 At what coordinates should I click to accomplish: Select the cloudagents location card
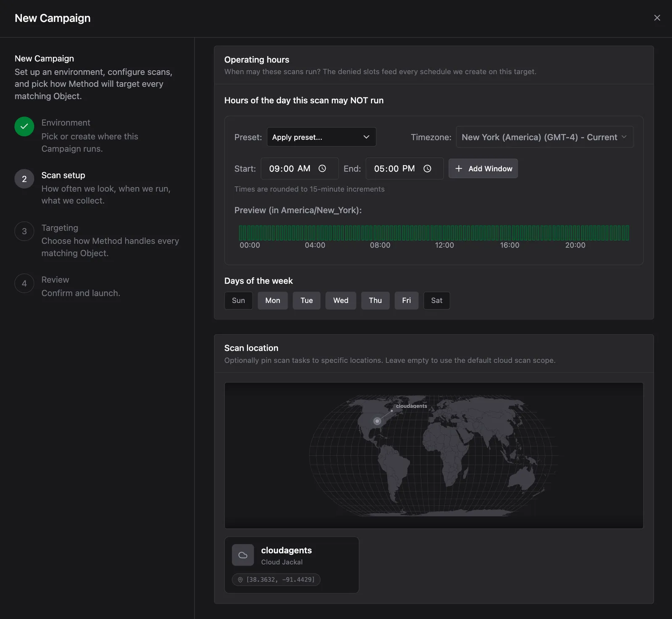coord(291,565)
